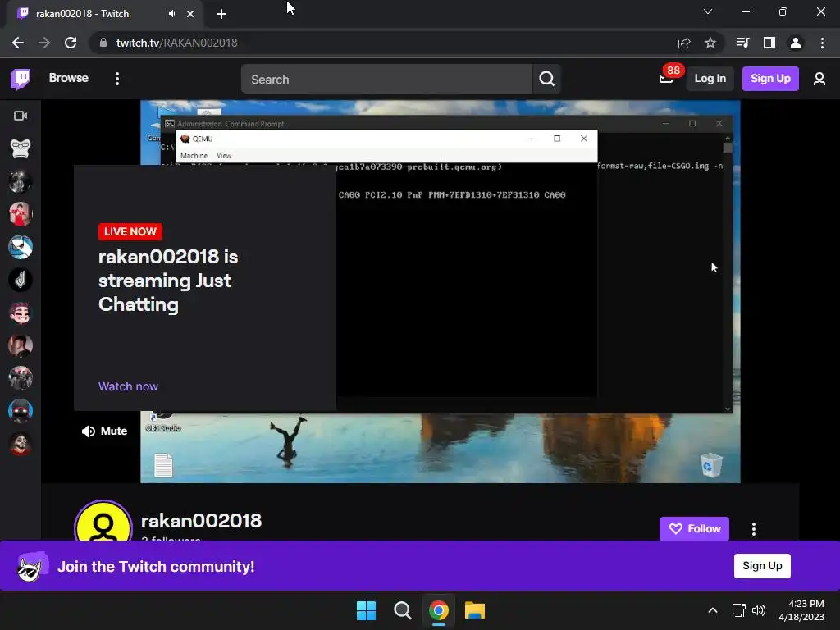The height and width of the screenshot is (630, 840).
Task: Open the bearded man sidebar channel avatar
Action: coord(21,345)
